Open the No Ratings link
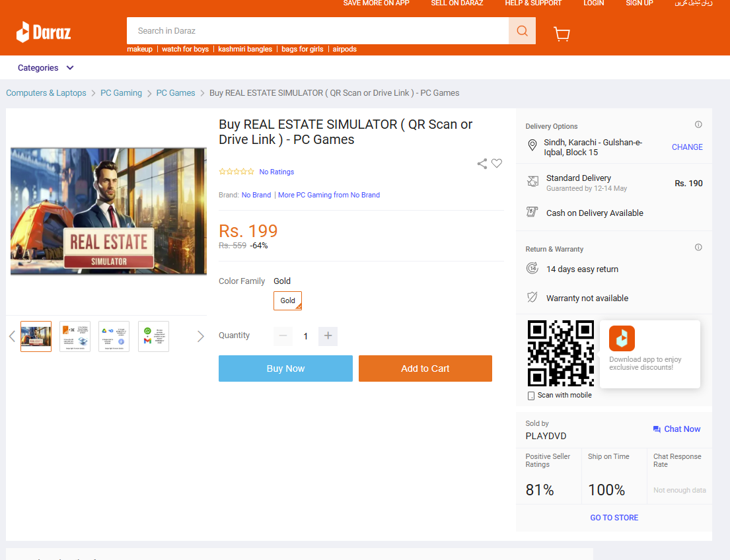 (277, 172)
